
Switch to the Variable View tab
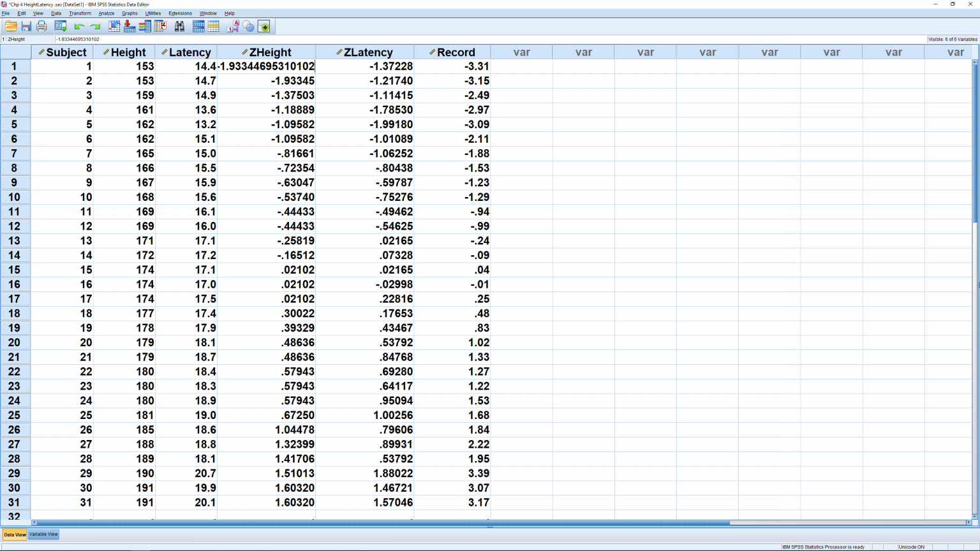coord(43,534)
